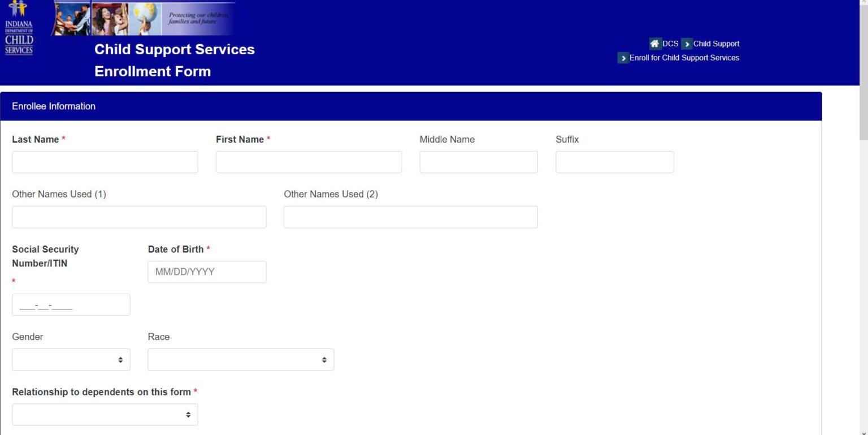Open the Race dropdown
This screenshot has height=435, width=868.
coord(240,359)
